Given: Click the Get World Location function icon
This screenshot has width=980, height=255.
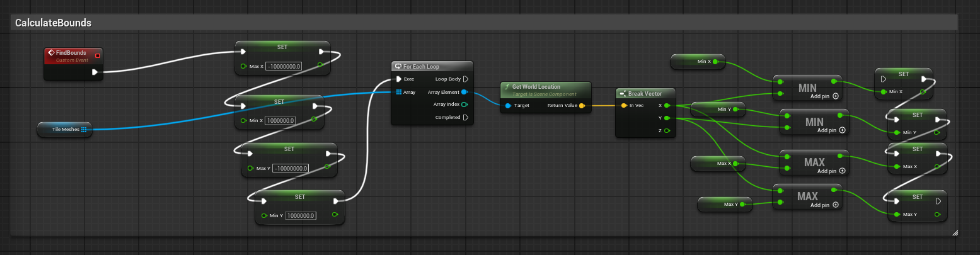Looking at the screenshot, I should tap(507, 87).
